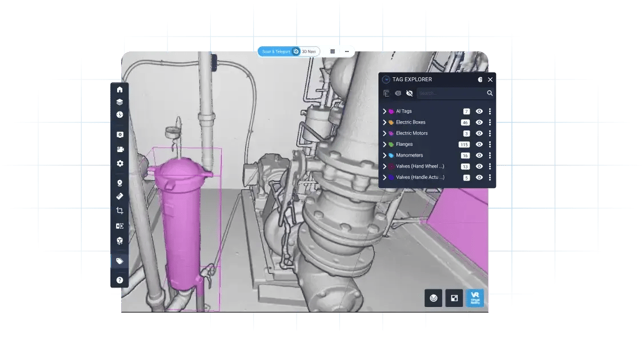The width and height of the screenshot is (644, 339).
Task: Expand the Manometers tag group
Action: [385, 155]
